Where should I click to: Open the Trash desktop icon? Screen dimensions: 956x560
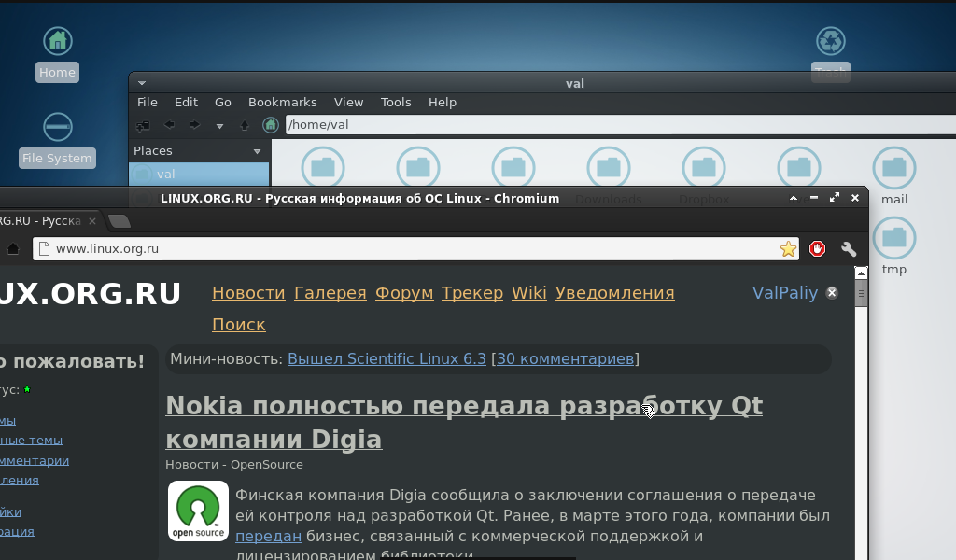pos(830,41)
